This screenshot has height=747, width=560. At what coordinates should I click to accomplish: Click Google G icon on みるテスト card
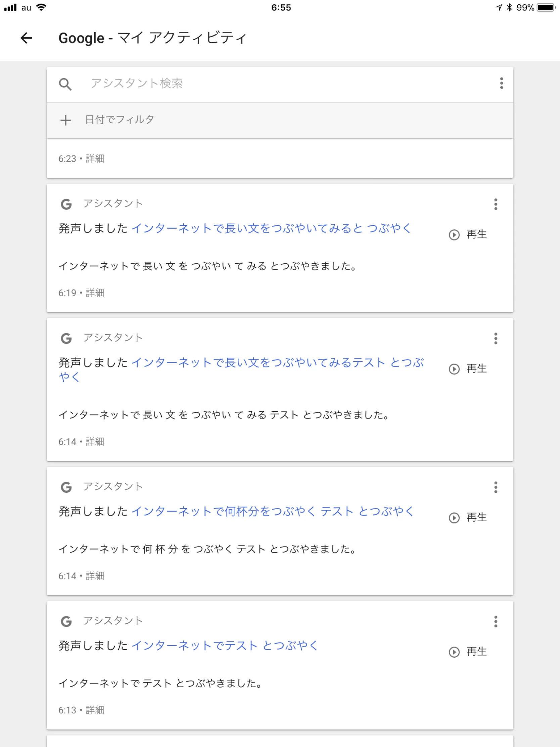pyautogui.click(x=66, y=338)
